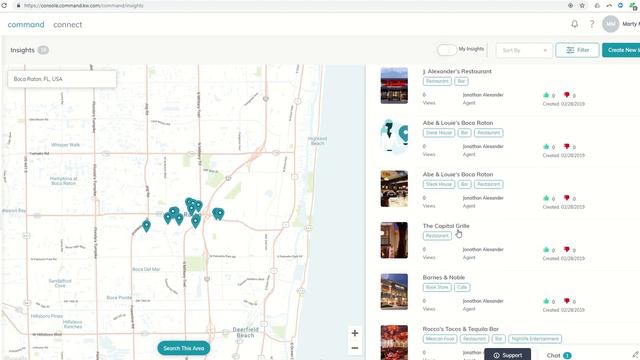This screenshot has width=640, height=360.
Task: Thumbs up The Capital Grille insight
Action: (x=546, y=249)
